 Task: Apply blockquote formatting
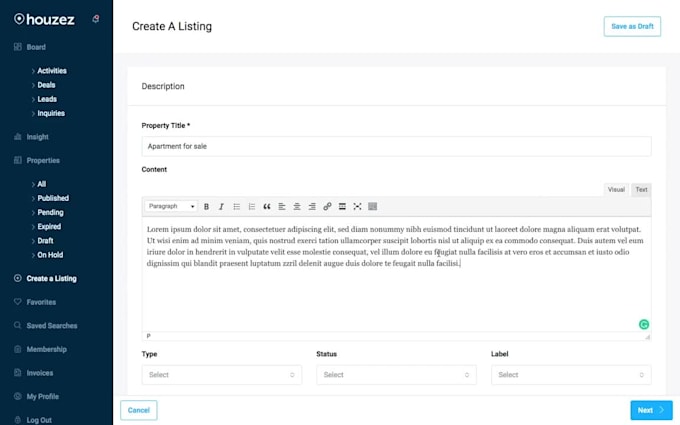[267, 206]
